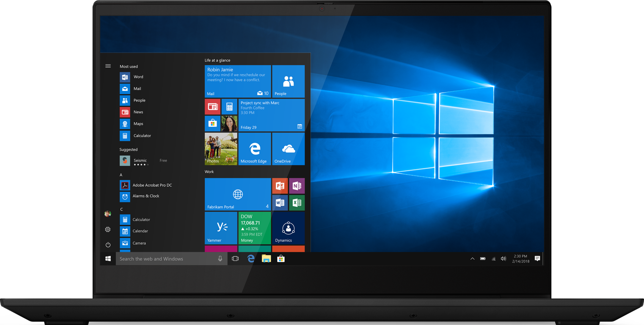Open user account picture in Start
Image resolution: width=644 pixels, height=325 pixels.
pyautogui.click(x=108, y=214)
